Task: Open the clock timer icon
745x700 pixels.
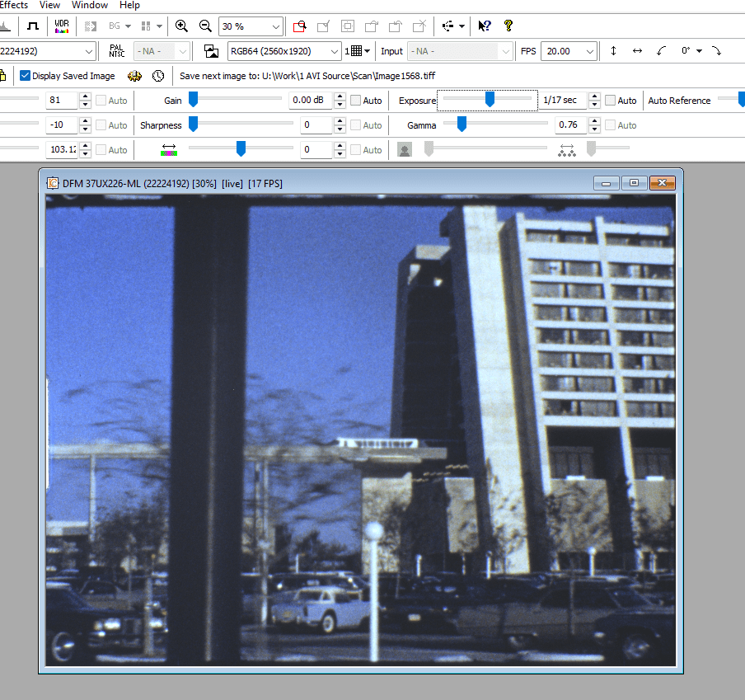Action: pos(158,76)
